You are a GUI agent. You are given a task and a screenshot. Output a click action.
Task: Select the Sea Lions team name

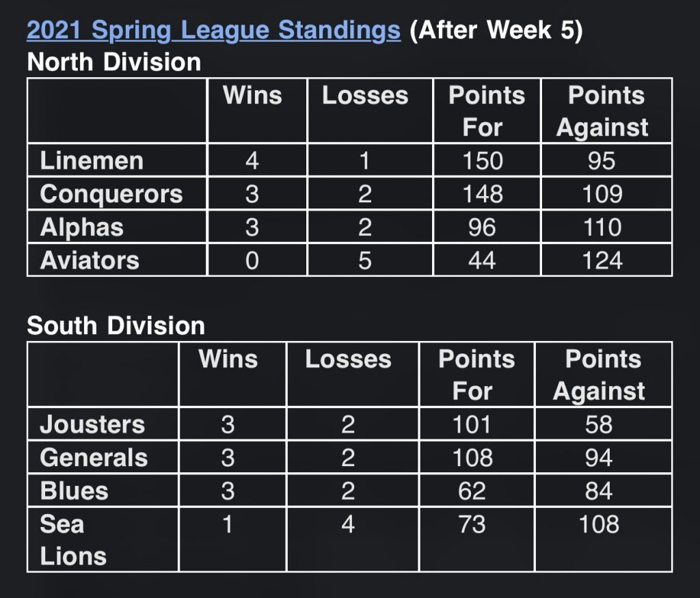pos(72,540)
